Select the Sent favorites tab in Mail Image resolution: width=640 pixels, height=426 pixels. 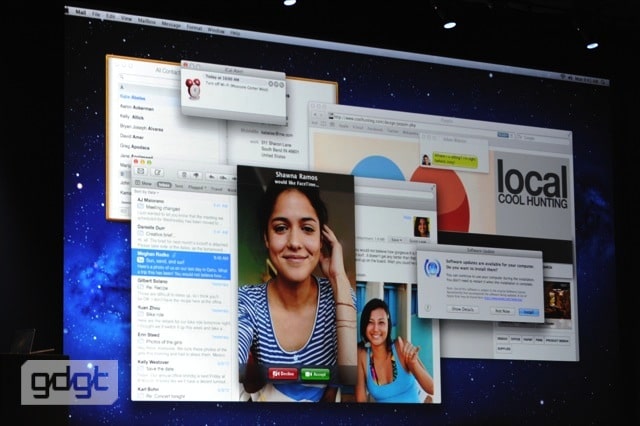[179, 186]
